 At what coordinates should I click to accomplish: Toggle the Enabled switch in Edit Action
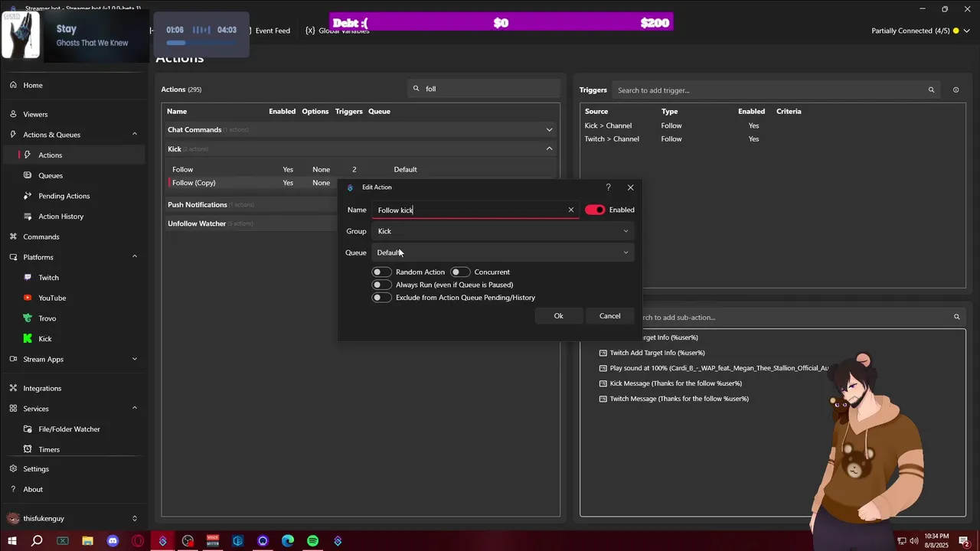point(595,210)
